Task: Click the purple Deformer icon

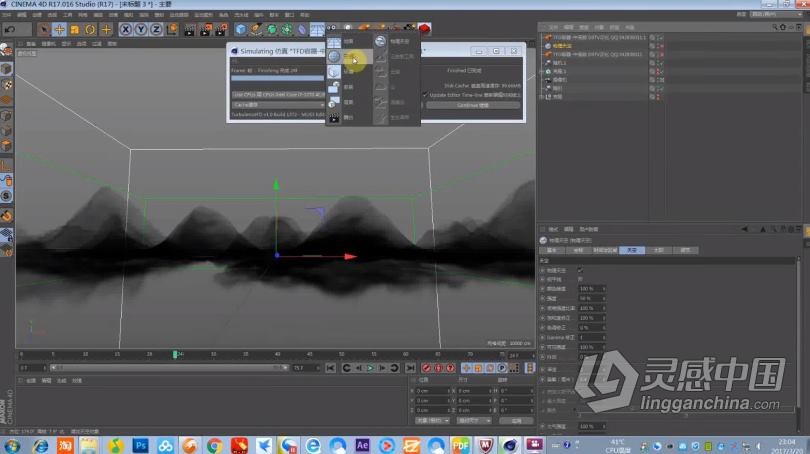Action: pos(302,29)
